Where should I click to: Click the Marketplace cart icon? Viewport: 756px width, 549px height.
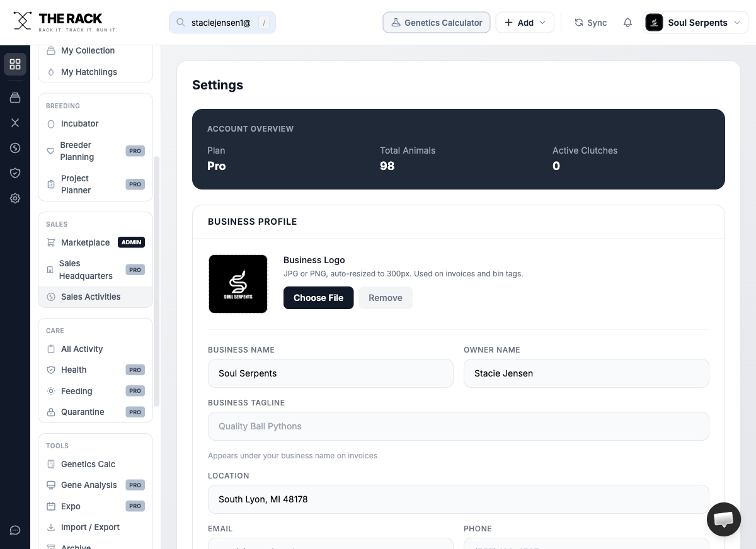pos(51,242)
